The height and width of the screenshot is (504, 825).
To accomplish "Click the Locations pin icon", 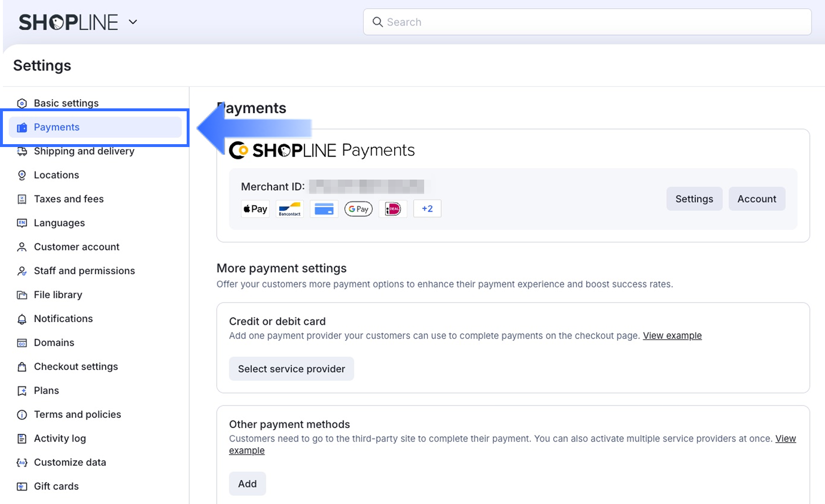I will point(22,175).
